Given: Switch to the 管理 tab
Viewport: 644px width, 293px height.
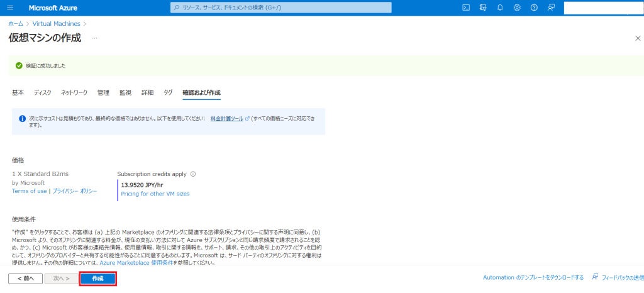Looking at the screenshot, I should [103, 93].
